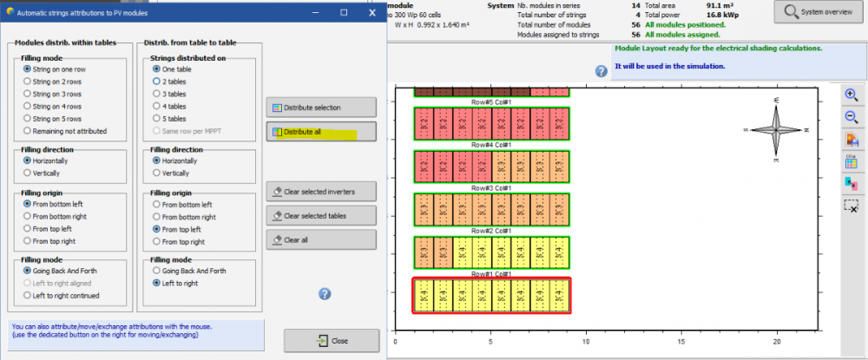Click "Clear selected tables" button

pos(321,215)
